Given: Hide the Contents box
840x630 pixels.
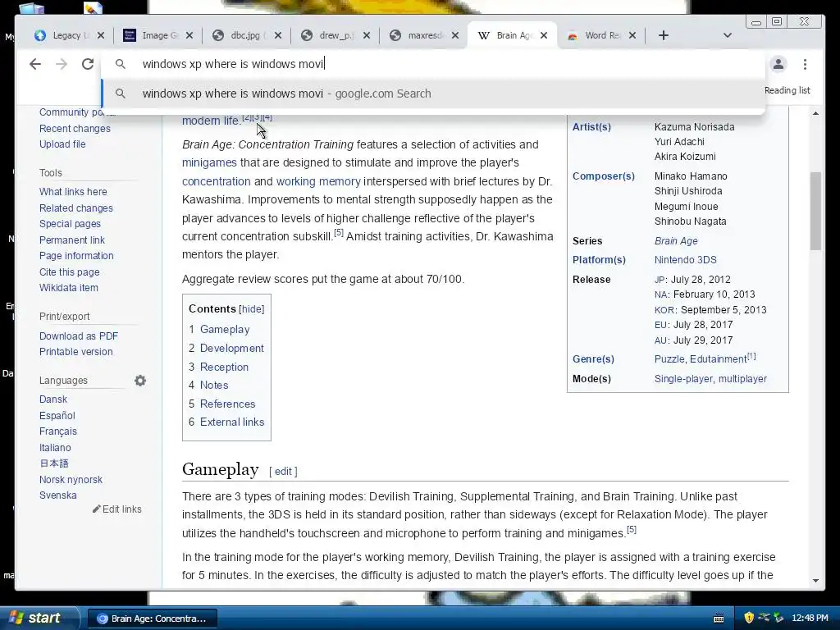Looking at the screenshot, I should pos(252,309).
